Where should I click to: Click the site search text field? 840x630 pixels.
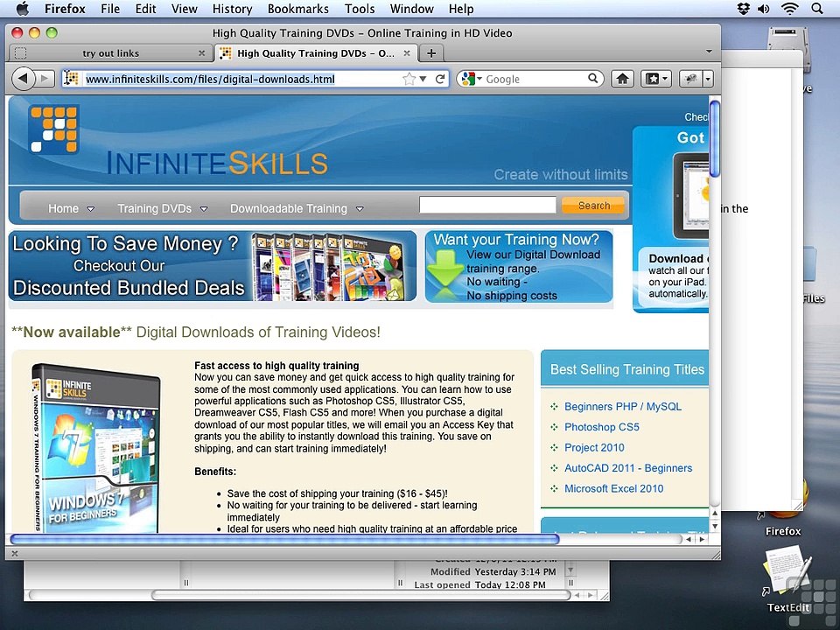click(487, 205)
